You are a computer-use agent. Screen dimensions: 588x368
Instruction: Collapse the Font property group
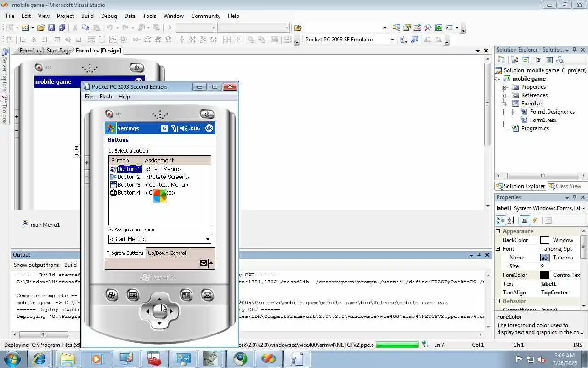tap(498, 249)
